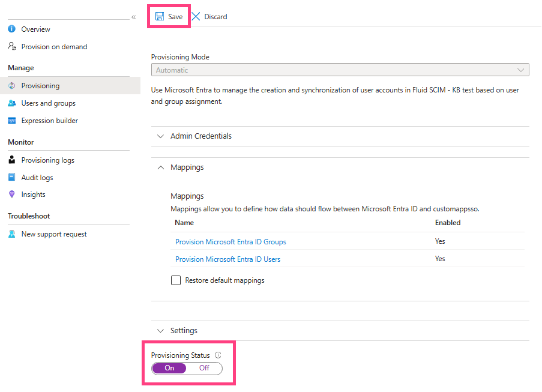Click Provisioning Status info tooltip icon
The width and height of the screenshot is (542, 392).
pyautogui.click(x=218, y=355)
